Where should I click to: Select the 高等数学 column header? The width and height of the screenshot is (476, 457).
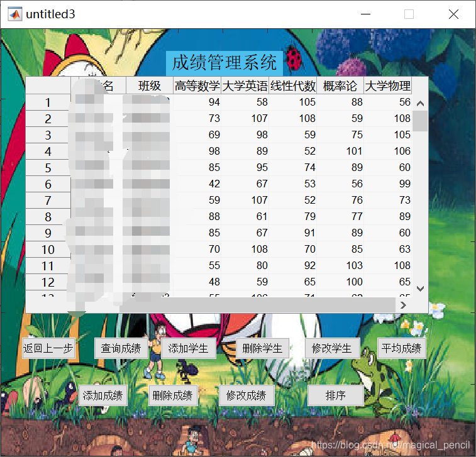[x=197, y=85]
